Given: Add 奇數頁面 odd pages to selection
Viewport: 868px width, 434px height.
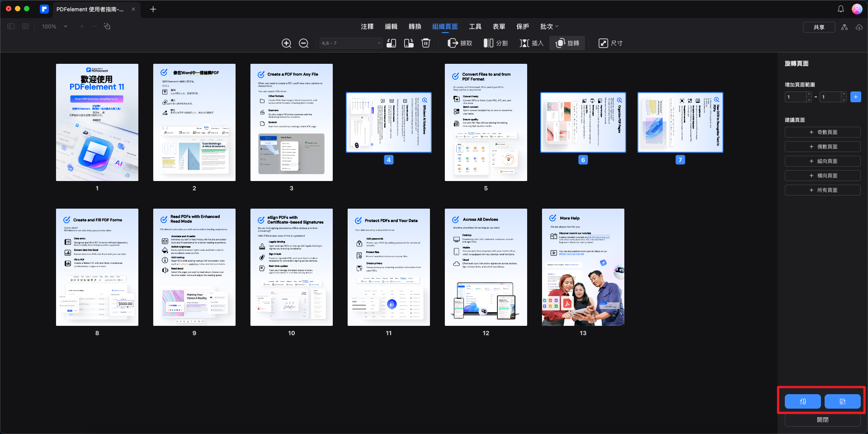Looking at the screenshot, I should (822, 132).
